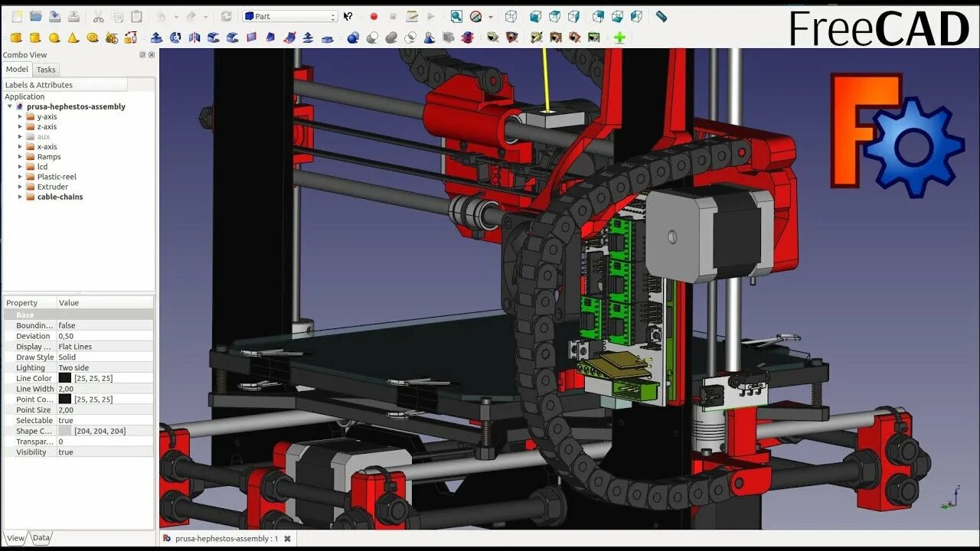Switch to the bottom view cube icon
Viewport: 980px width, 551px height.
click(x=617, y=16)
